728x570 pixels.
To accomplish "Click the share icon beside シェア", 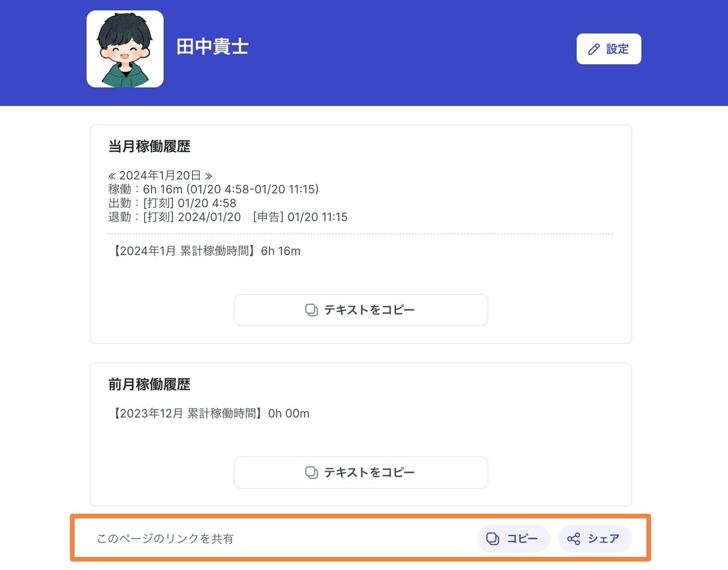I will coord(573,538).
